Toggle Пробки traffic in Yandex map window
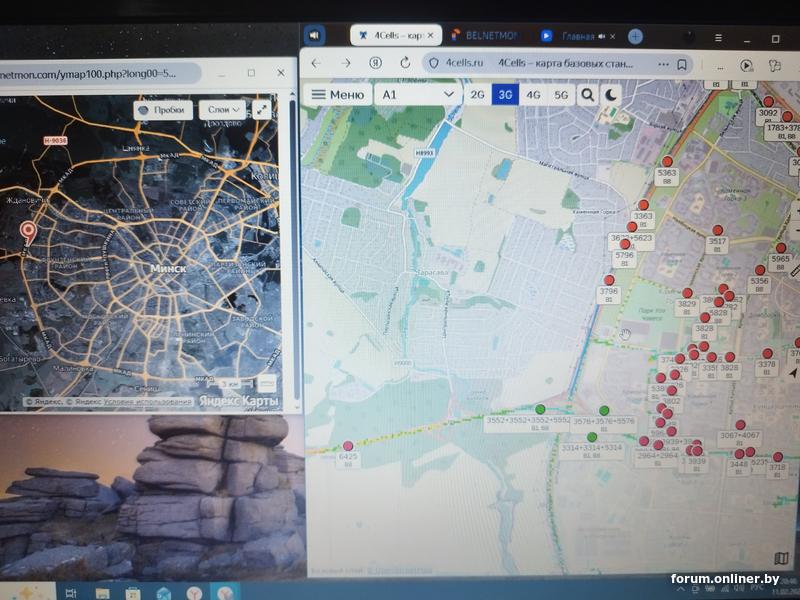Screen dimensions: 800x600 [163, 110]
